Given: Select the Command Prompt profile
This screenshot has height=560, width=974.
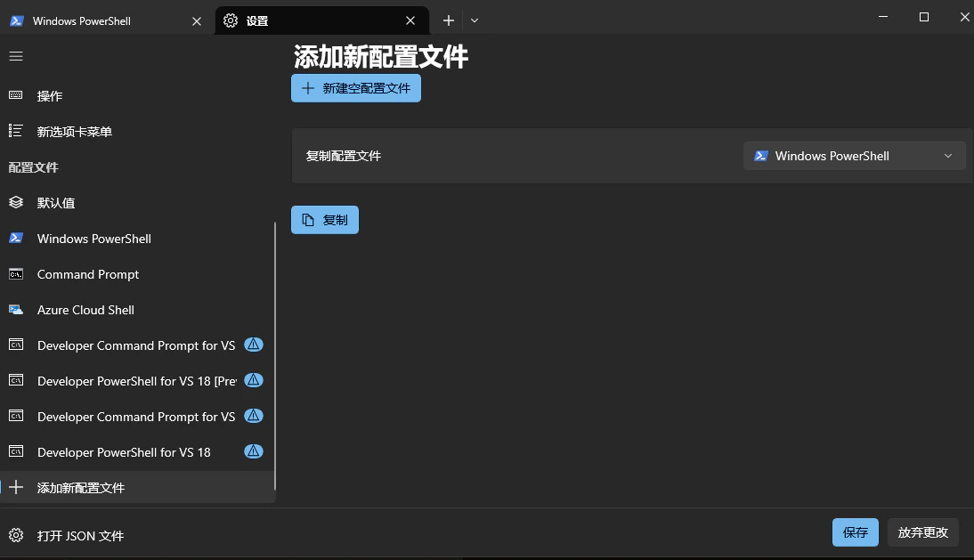Looking at the screenshot, I should click(136, 274).
